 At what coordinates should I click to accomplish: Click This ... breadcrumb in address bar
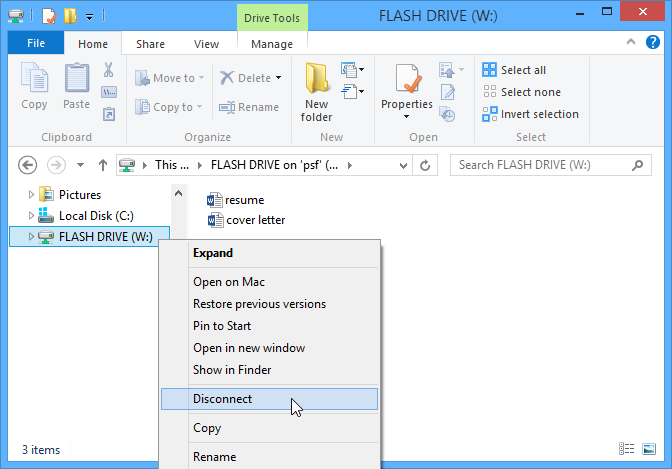(171, 165)
